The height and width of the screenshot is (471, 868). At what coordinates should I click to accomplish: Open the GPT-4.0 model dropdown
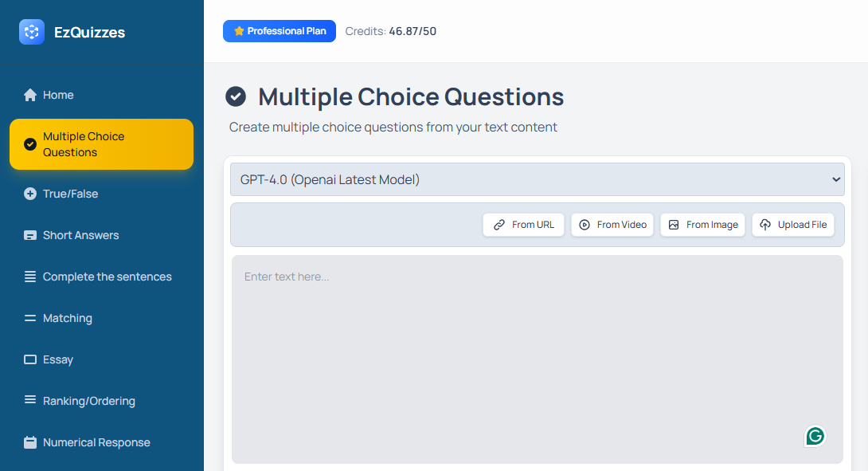point(538,179)
